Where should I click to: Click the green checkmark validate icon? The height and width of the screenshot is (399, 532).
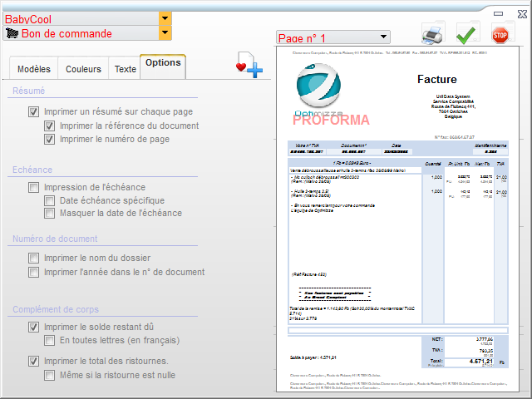[466, 34]
